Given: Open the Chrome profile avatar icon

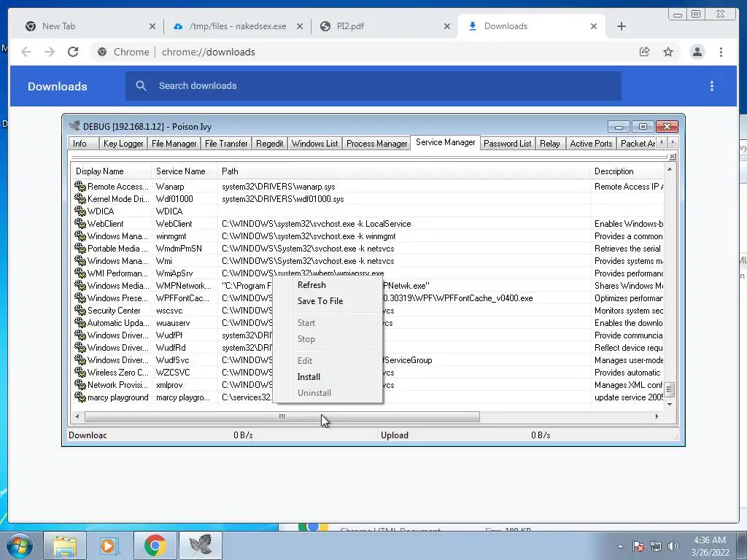Looking at the screenshot, I should tap(697, 52).
